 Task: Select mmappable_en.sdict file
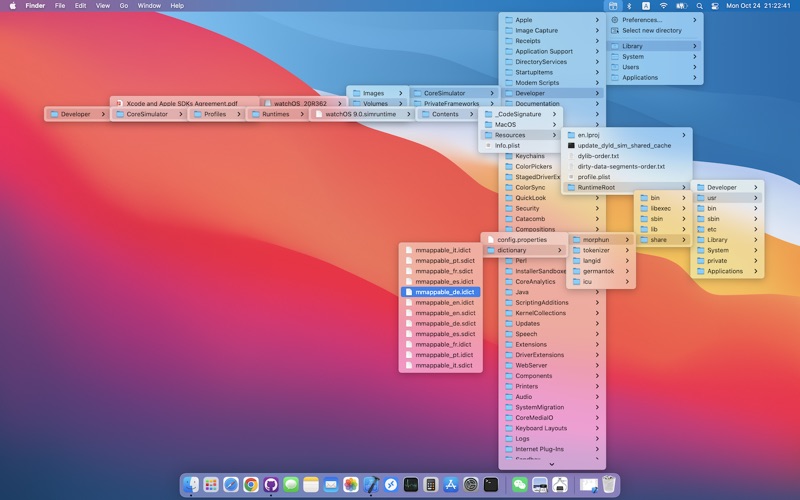click(x=440, y=313)
